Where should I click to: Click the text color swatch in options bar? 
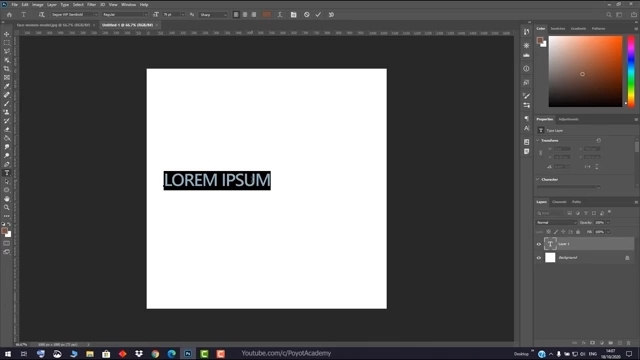267,15
